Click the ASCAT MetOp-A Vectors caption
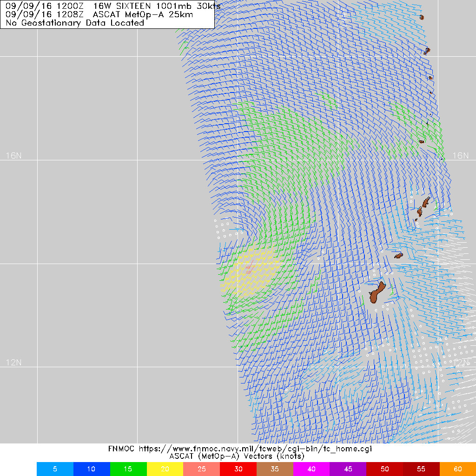The image size is (476, 476). (238, 456)
